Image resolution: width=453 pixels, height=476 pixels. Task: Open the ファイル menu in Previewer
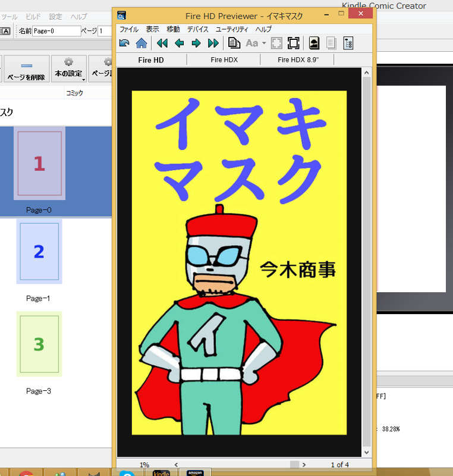click(129, 29)
